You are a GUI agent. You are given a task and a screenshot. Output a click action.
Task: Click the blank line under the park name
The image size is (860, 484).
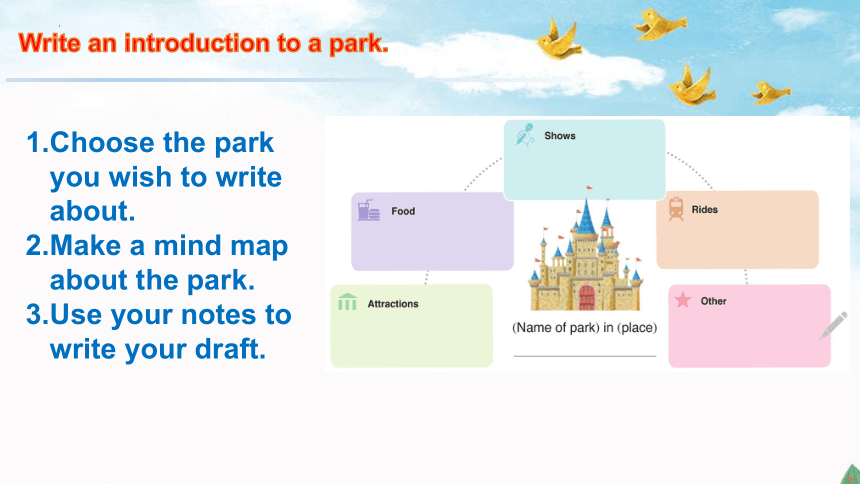[x=585, y=356]
